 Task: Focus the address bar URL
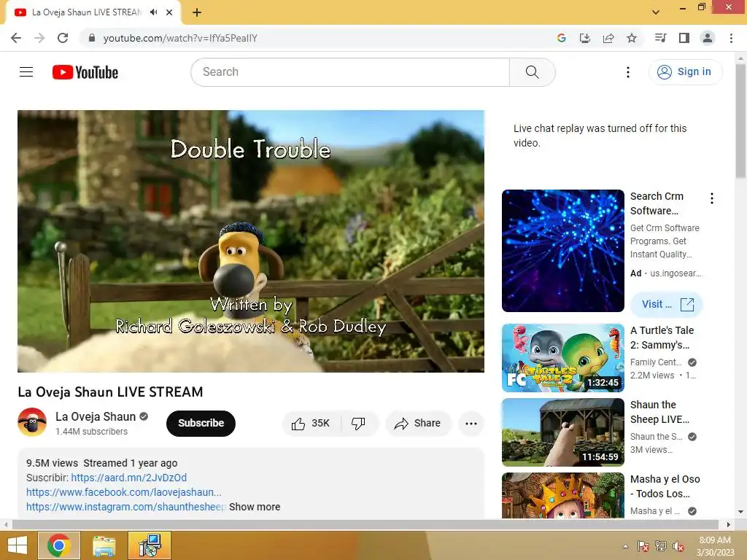pyautogui.click(x=180, y=38)
